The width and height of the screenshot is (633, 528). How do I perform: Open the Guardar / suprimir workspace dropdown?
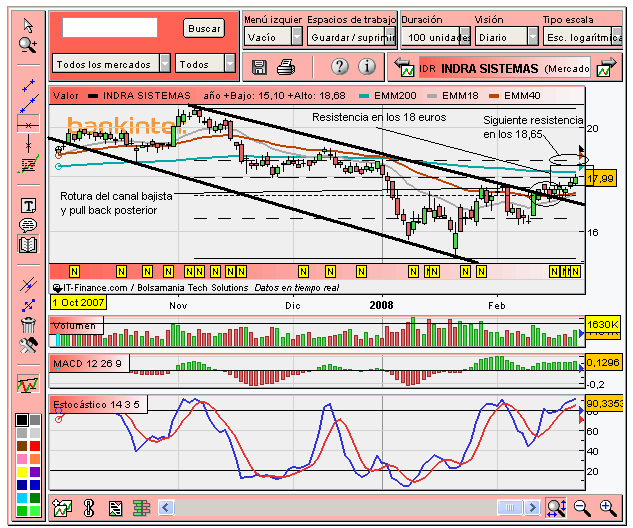351,37
